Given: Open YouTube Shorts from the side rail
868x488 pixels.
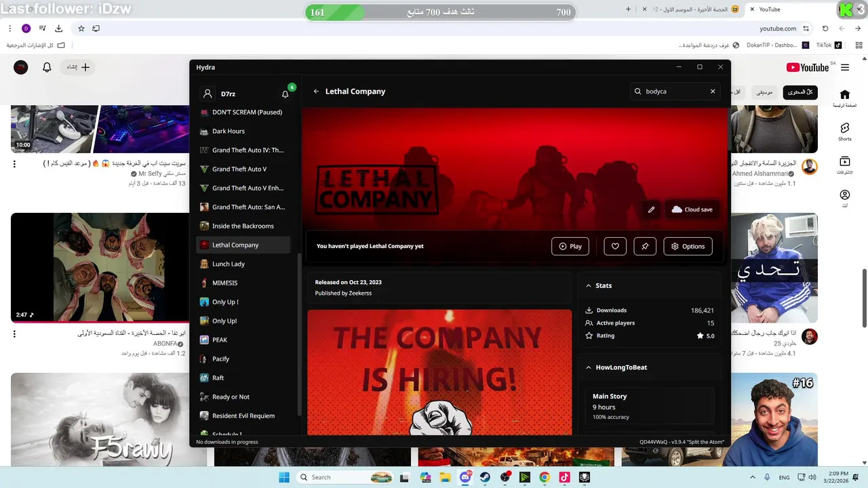Looking at the screenshot, I should 844,131.
